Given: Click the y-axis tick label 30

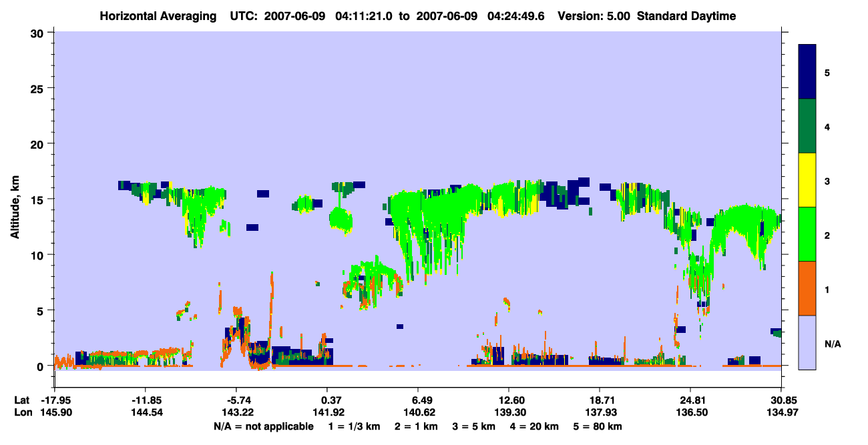Looking at the screenshot, I should 39,33.
